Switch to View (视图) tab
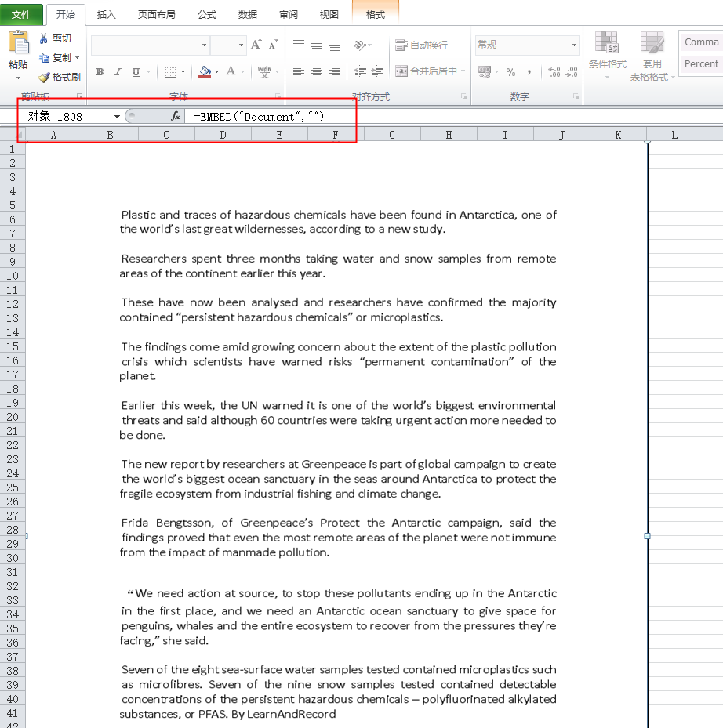This screenshot has height=728, width=723. tap(329, 15)
